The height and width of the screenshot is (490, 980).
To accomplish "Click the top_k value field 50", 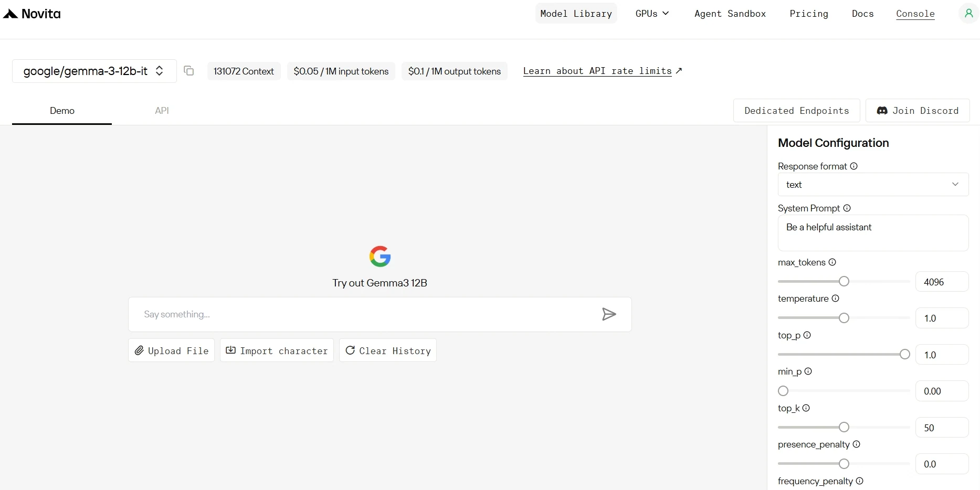I will pos(942,428).
